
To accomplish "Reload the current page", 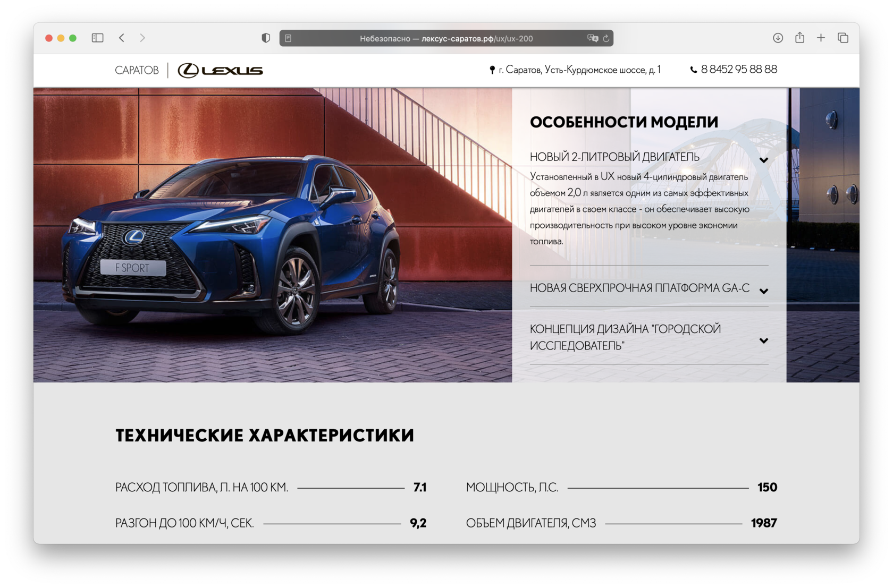I will 606,38.
